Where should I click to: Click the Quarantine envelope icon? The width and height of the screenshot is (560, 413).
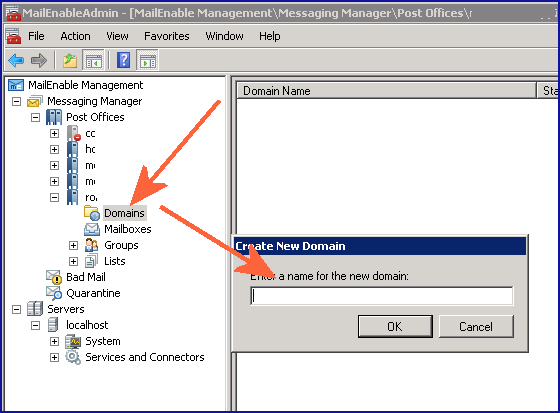click(x=54, y=293)
